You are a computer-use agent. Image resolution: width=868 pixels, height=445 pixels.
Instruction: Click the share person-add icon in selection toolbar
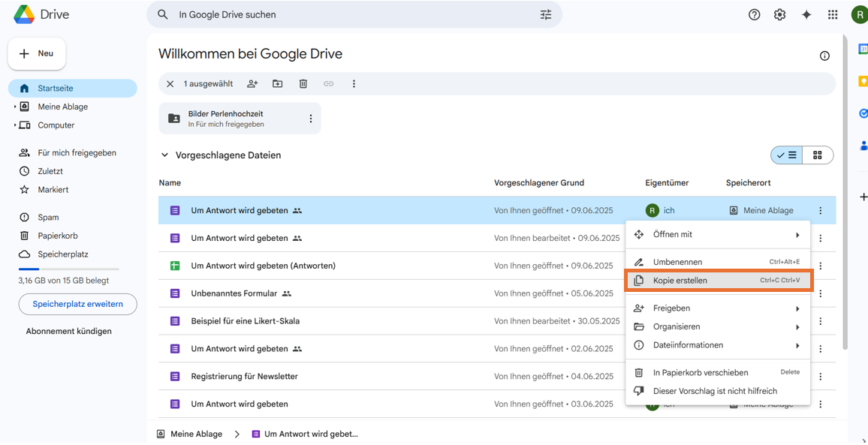click(252, 84)
